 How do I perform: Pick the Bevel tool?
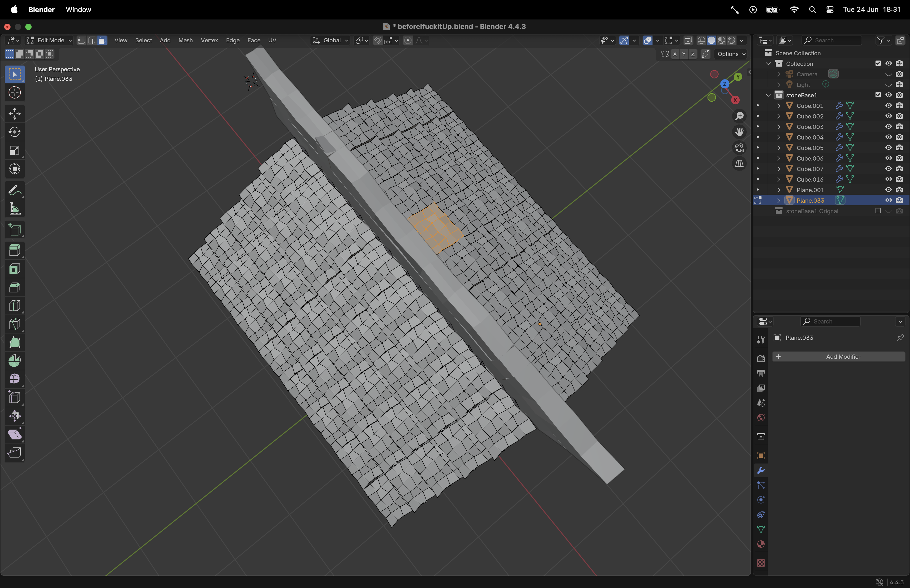point(14,287)
